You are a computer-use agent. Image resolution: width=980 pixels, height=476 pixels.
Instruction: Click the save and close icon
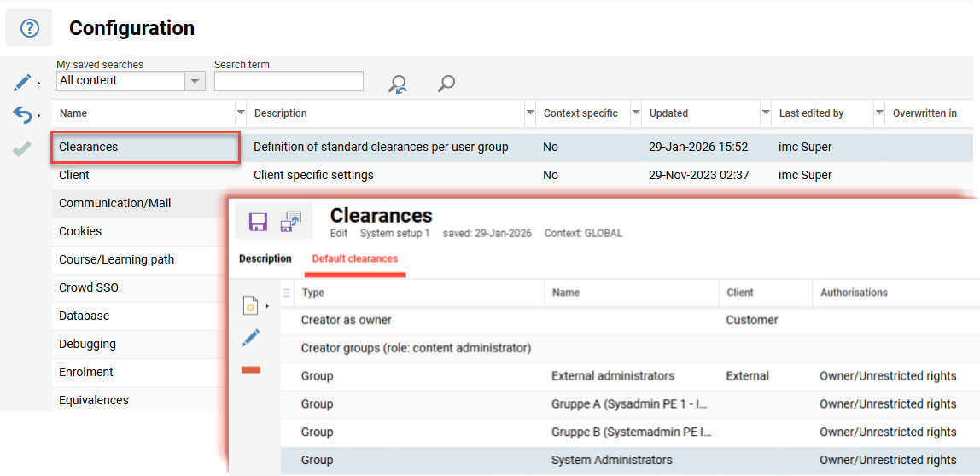tap(291, 221)
